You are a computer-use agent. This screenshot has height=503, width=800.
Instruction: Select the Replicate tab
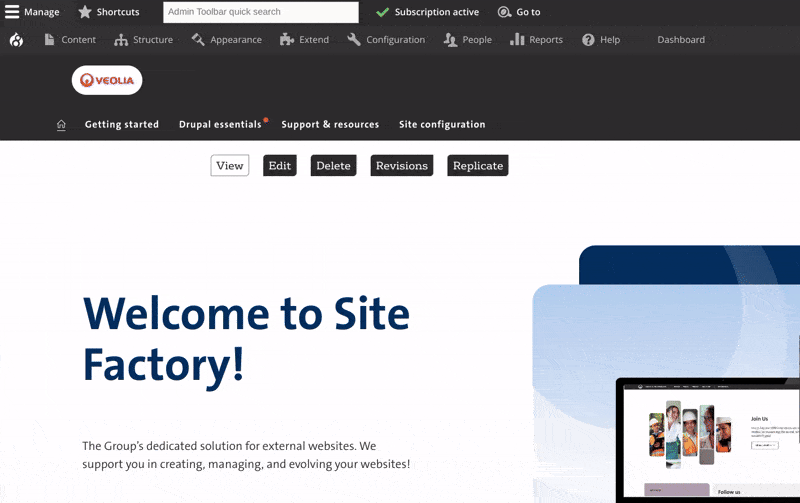[478, 165]
